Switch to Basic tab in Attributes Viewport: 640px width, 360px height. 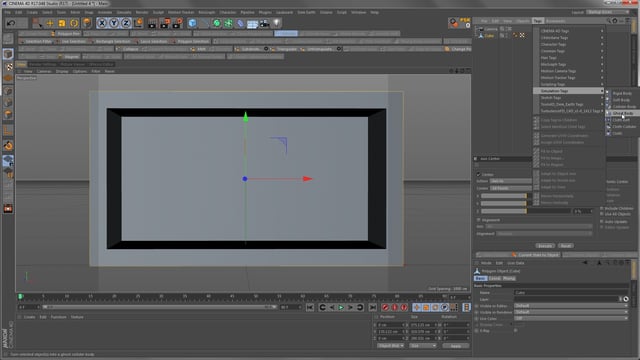click(x=480, y=278)
